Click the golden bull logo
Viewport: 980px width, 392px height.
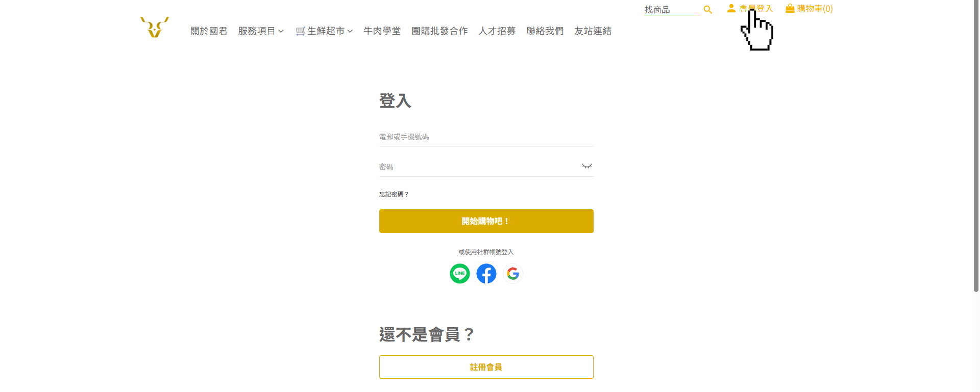coord(154,27)
